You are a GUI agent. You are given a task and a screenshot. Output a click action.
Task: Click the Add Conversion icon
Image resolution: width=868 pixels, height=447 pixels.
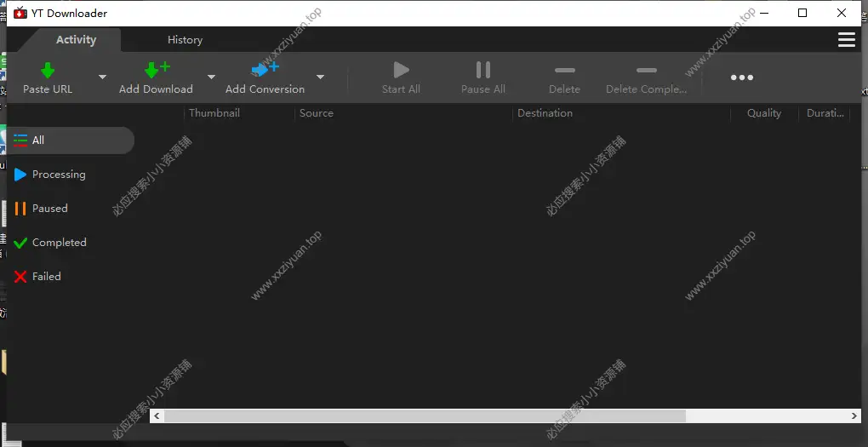pos(265,71)
